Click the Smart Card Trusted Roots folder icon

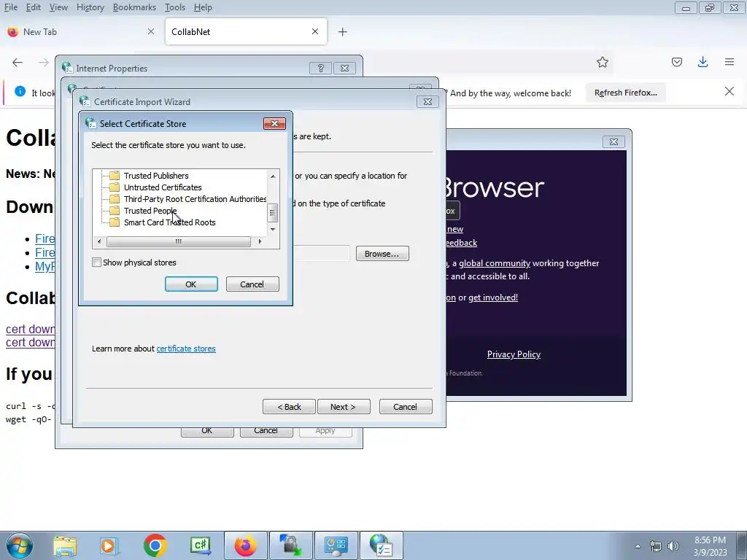point(115,222)
